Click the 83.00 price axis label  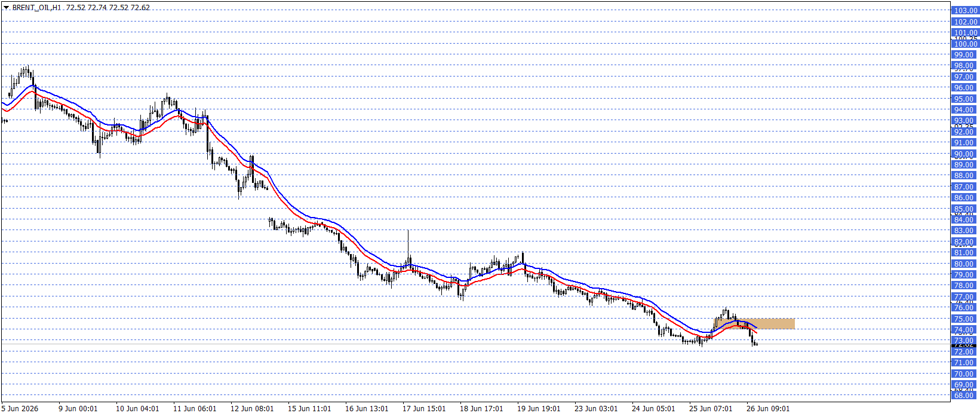964,231
